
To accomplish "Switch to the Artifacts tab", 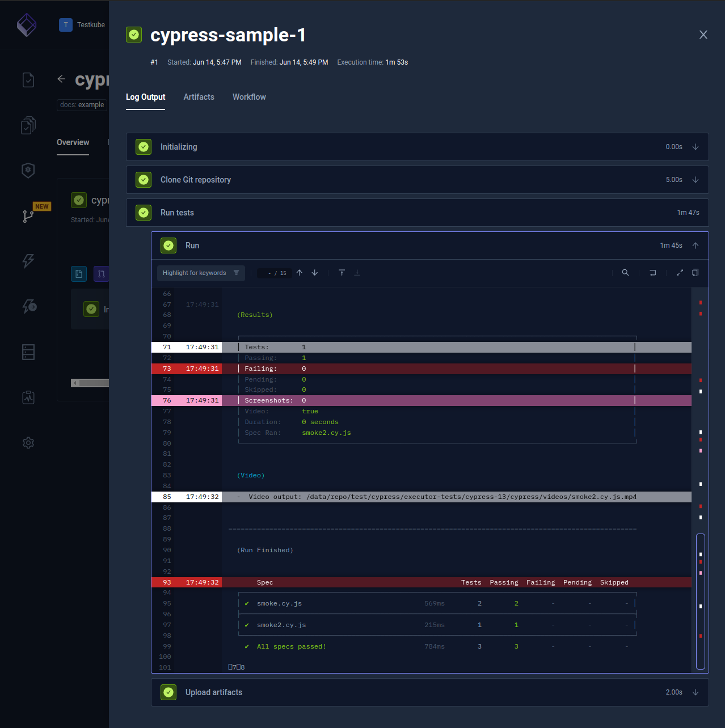I will pyautogui.click(x=199, y=97).
